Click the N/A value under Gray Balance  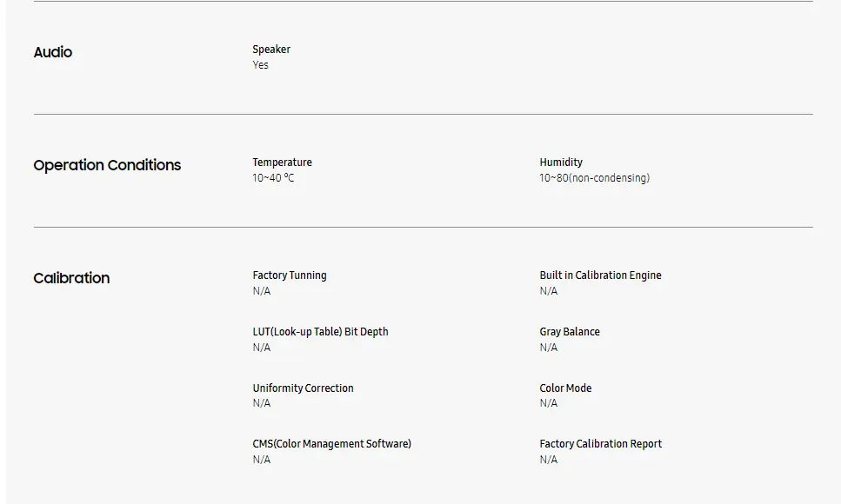pyautogui.click(x=548, y=348)
